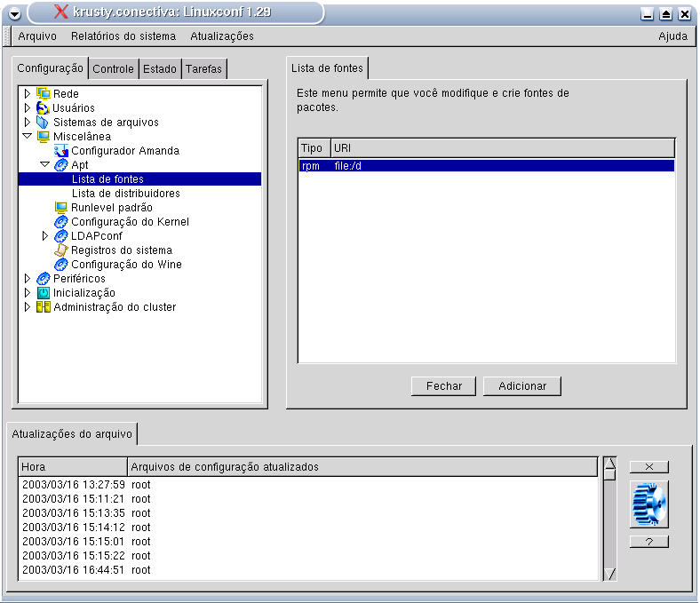Image resolution: width=700 pixels, height=603 pixels.
Task: Expand the Sistemas de arquivos node
Action: [28, 122]
